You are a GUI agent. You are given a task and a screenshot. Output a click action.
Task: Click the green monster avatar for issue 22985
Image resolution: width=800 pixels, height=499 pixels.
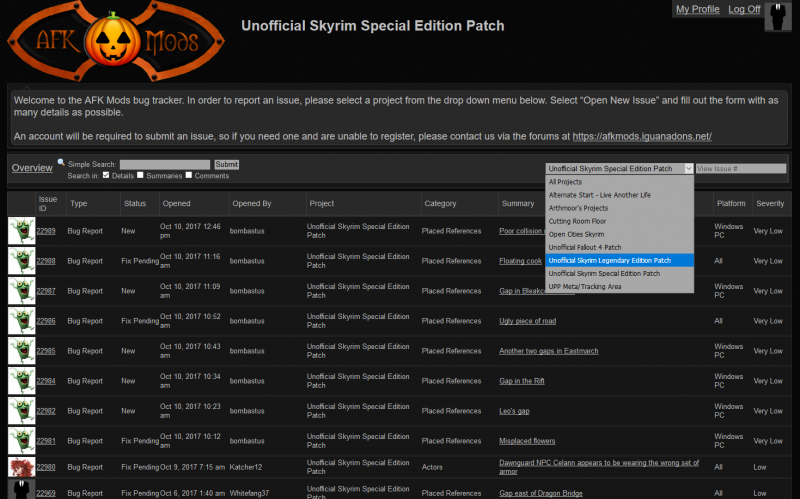tap(21, 351)
